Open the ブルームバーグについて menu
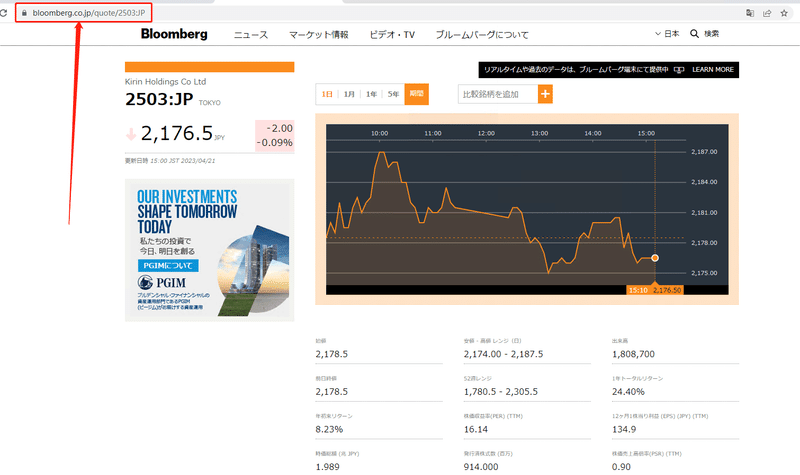 (482, 35)
